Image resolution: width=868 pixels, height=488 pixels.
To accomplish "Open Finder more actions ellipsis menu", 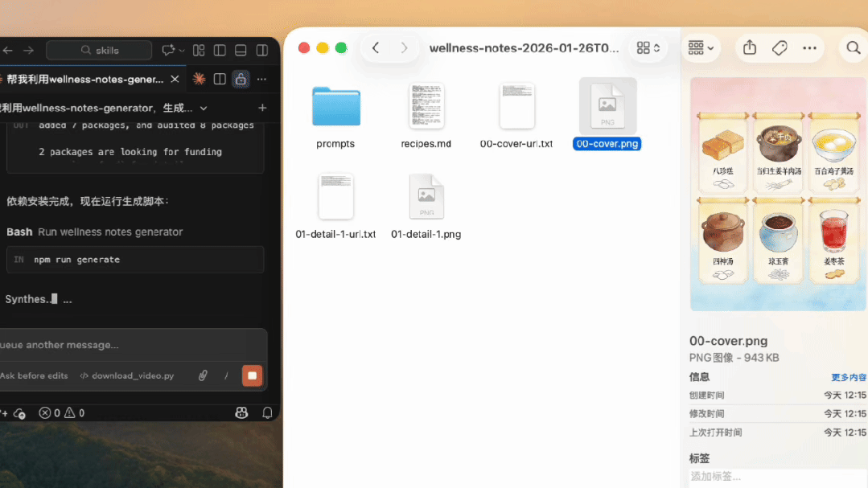I will click(809, 48).
